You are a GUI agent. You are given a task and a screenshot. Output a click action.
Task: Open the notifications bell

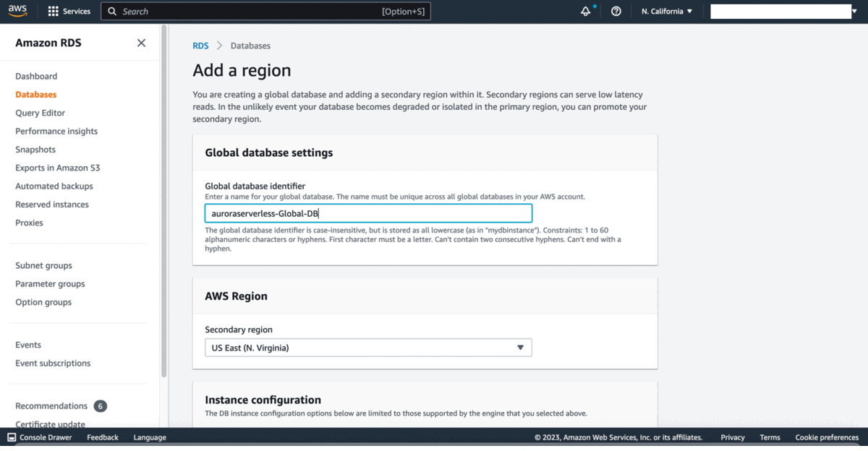click(586, 12)
